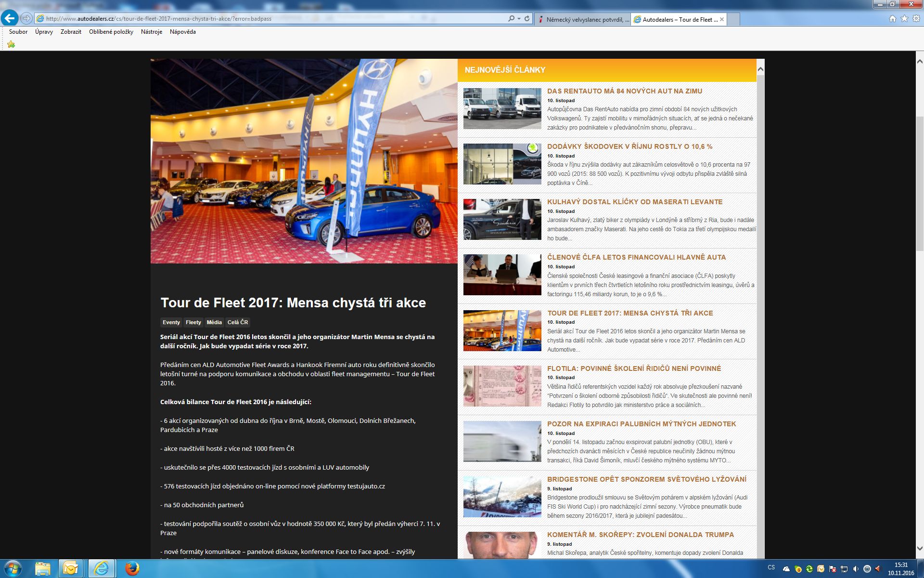Open address bar autocomplete dropdown arrow
The width and height of the screenshot is (924, 578).
coord(519,19)
